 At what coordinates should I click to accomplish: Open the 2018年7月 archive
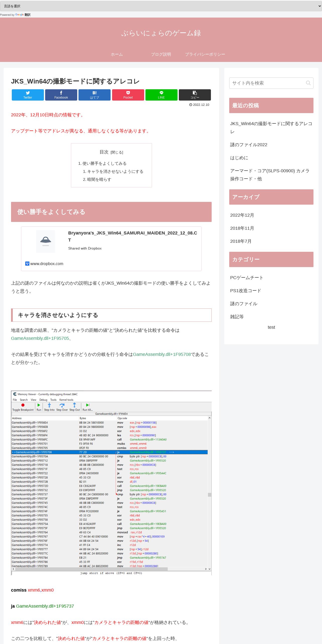(x=241, y=241)
